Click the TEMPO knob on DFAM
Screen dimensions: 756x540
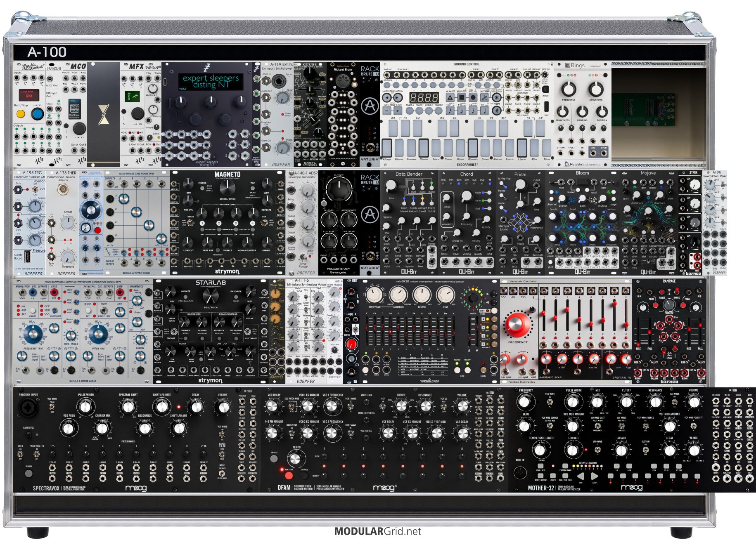(296, 459)
